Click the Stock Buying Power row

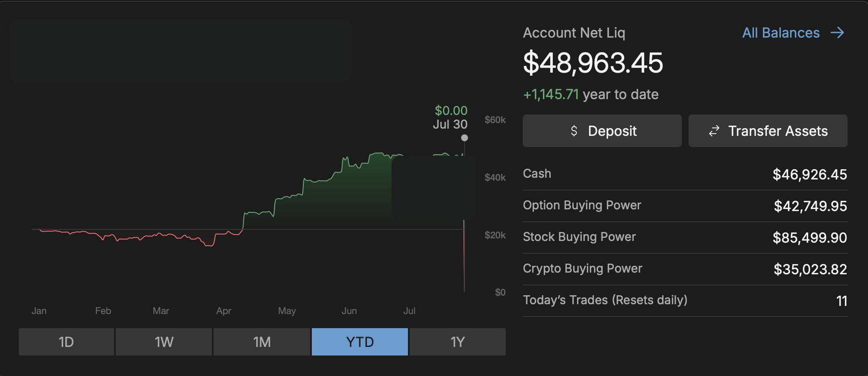(685, 238)
